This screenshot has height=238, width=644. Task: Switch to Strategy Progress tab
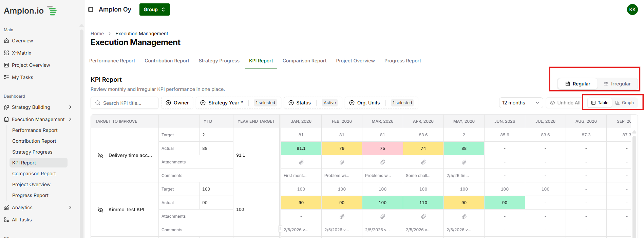pos(219,61)
